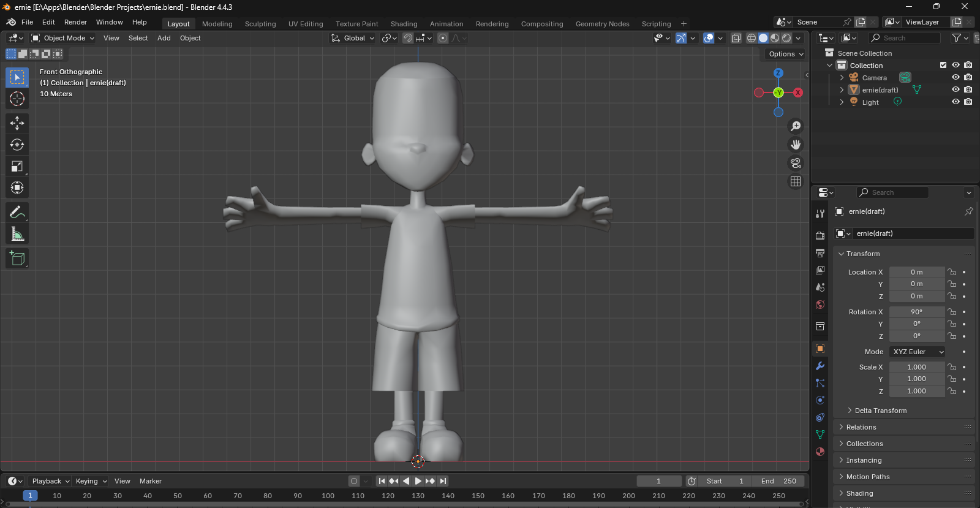Click frame 100 on the timeline ruler
This screenshot has height=508, width=980.
(x=328, y=496)
